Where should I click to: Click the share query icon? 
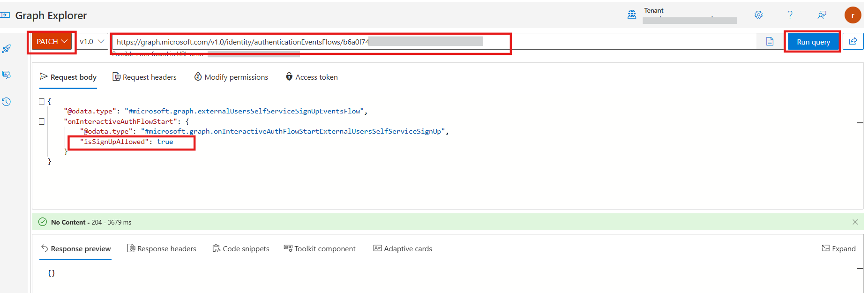click(x=853, y=41)
